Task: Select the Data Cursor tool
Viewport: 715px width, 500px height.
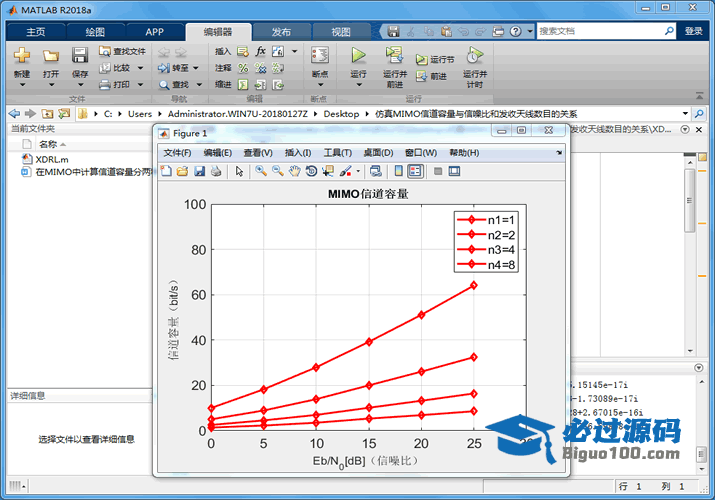Action: (328, 171)
